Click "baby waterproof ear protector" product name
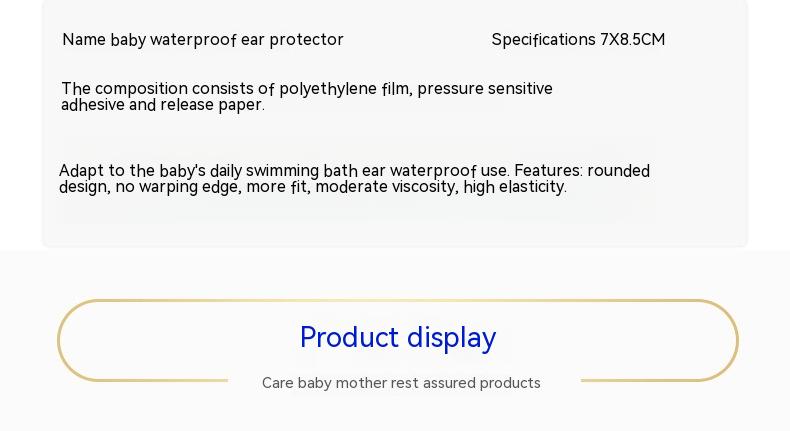Image resolution: width=790 pixels, height=431 pixels. [x=227, y=40]
